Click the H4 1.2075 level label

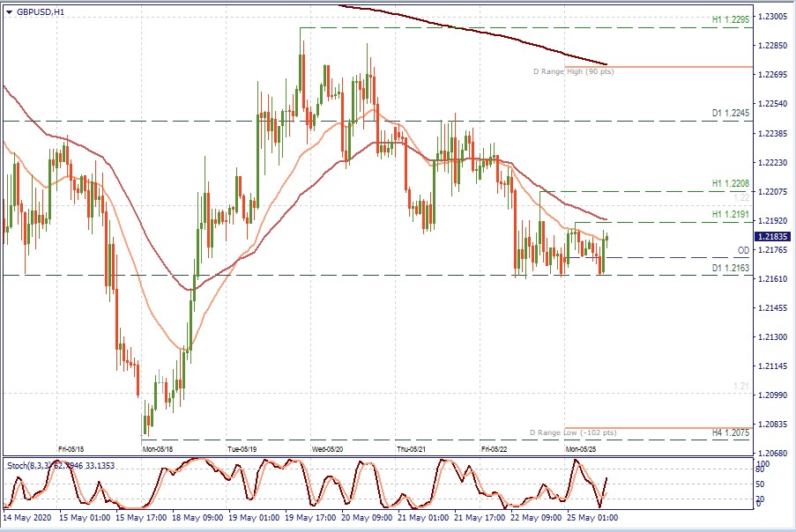(x=730, y=433)
